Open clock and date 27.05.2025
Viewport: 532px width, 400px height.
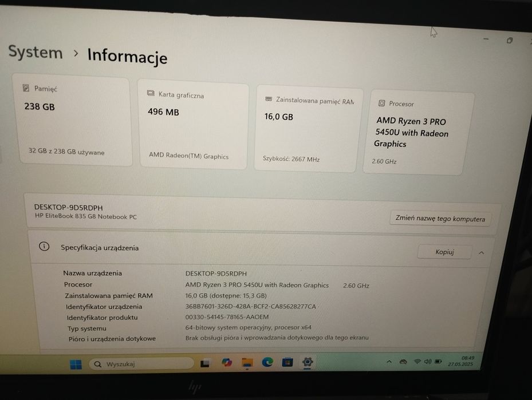[x=461, y=361]
